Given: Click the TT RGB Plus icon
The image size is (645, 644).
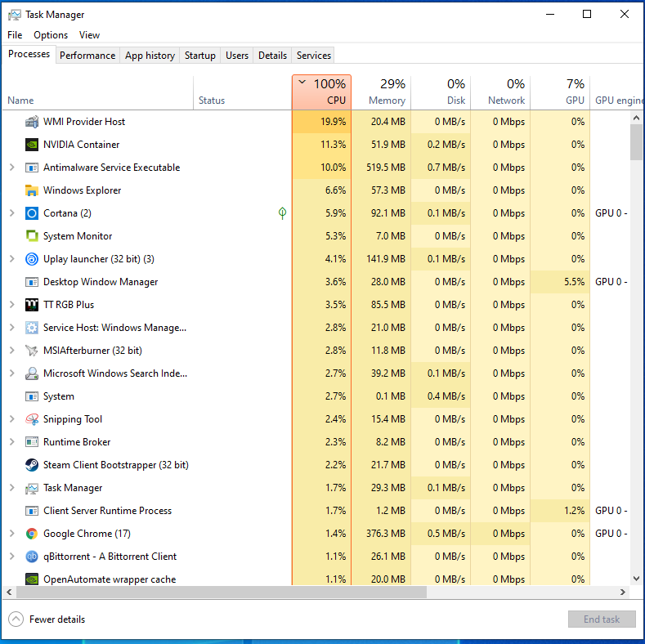Looking at the screenshot, I should [32, 305].
